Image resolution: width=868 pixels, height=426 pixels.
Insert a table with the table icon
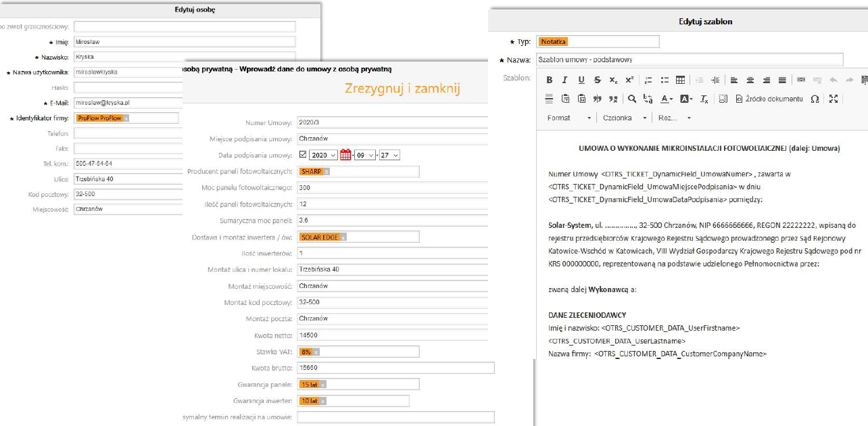point(681,80)
